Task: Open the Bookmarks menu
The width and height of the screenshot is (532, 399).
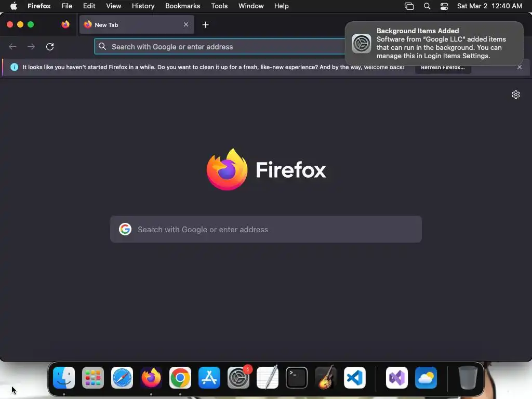Action: coord(182,6)
